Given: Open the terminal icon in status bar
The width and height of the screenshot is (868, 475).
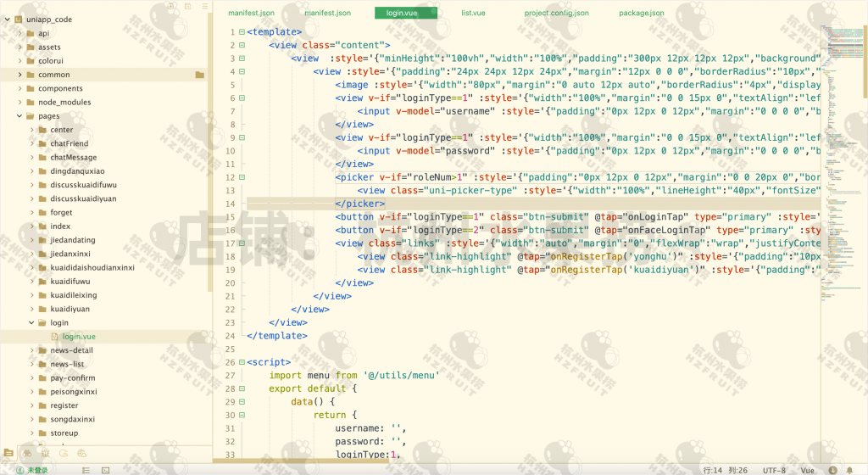Looking at the screenshot, I should click(105, 469).
